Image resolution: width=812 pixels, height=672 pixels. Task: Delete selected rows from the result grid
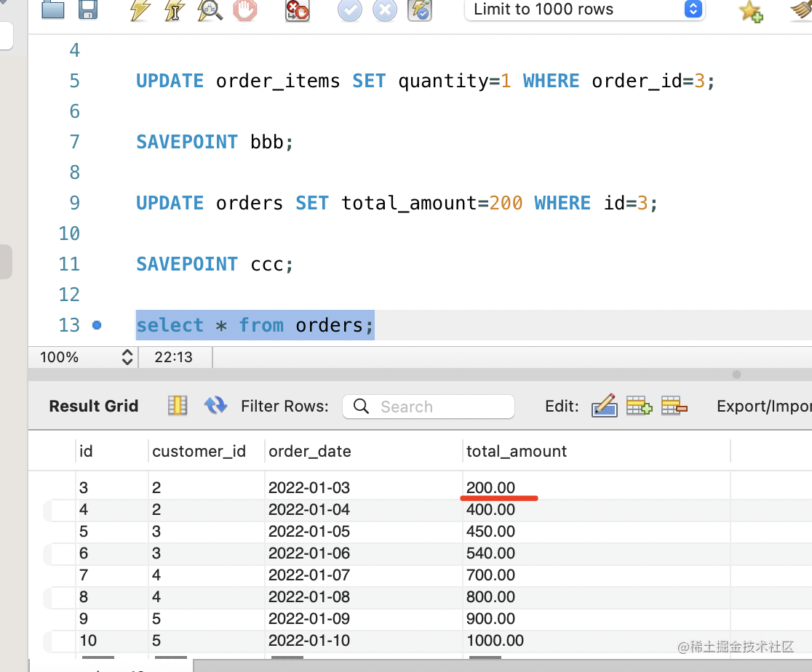(674, 405)
